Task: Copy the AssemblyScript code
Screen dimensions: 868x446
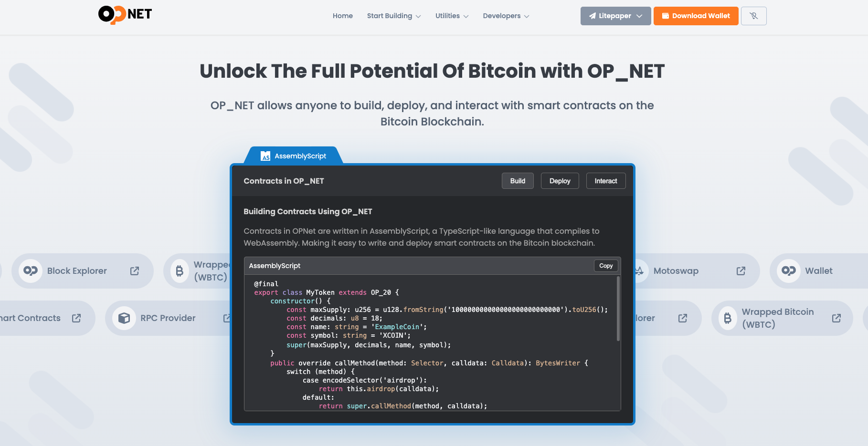Action: point(606,266)
